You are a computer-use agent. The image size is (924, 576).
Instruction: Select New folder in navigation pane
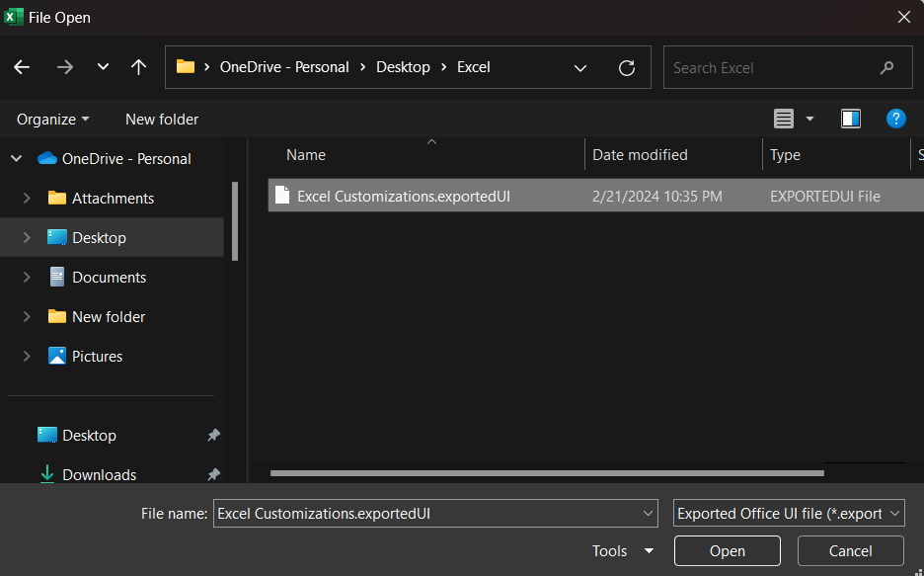109,316
